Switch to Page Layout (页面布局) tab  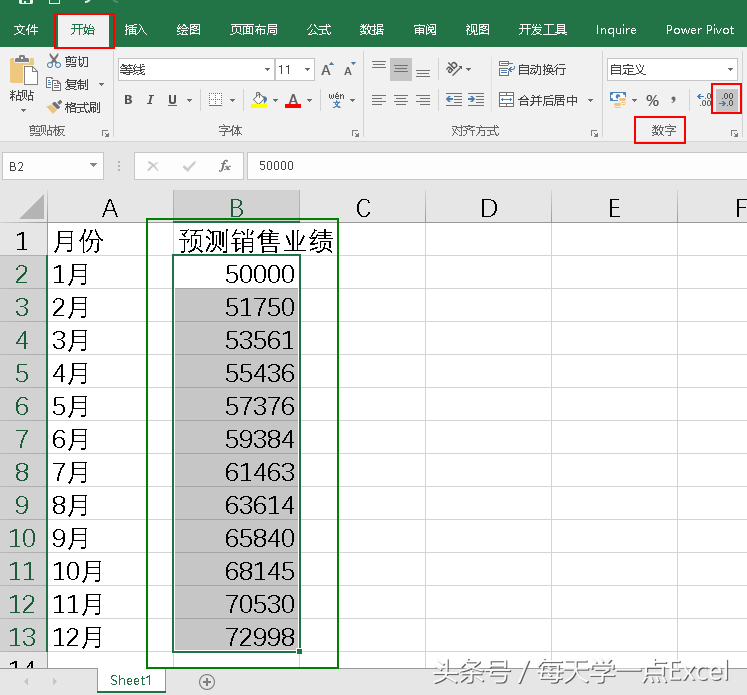(253, 30)
